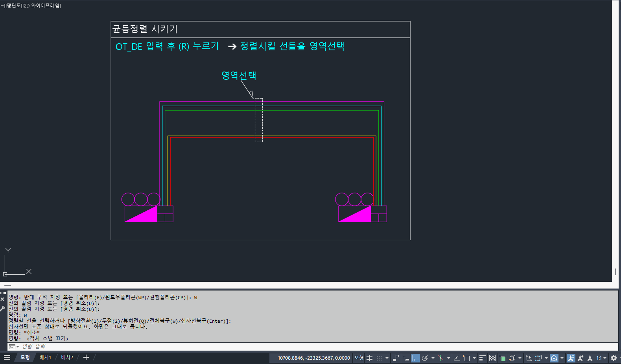This screenshot has height=364, width=621.
Task: Open snap mode dropdown arrow
Action: (387, 358)
